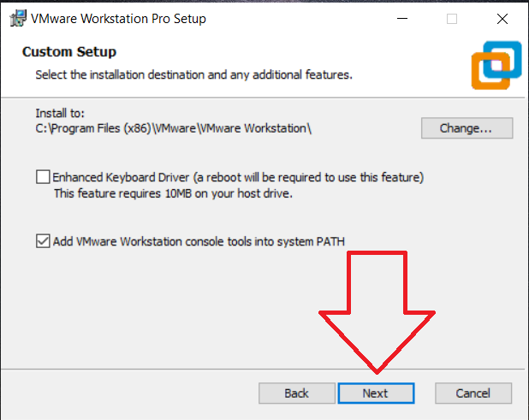Uncheck the add console tools to PATH checkbox
Screen dimensions: 529x420
click(43, 241)
